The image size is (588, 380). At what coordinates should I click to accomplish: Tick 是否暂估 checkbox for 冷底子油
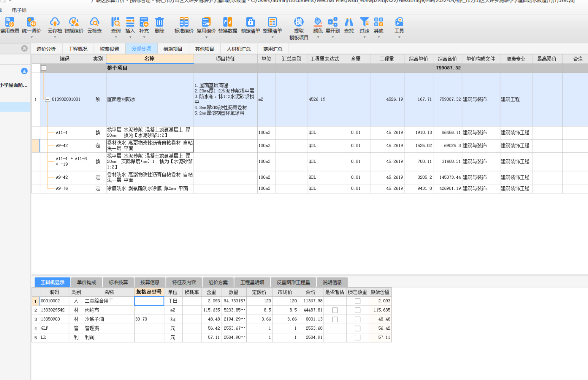pyautogui.click(x=335, y=319)
